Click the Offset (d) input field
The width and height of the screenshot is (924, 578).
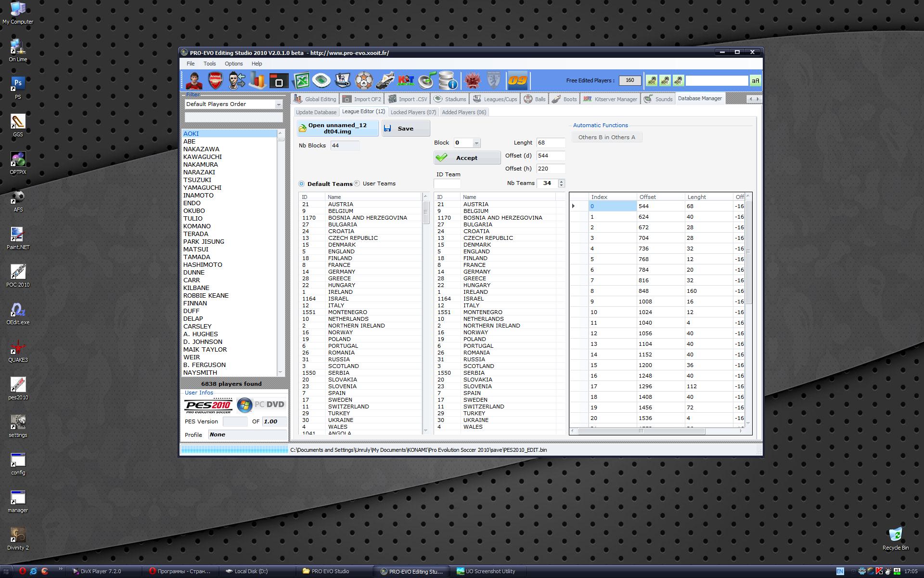pyautogui.click(x=551, y=156)
